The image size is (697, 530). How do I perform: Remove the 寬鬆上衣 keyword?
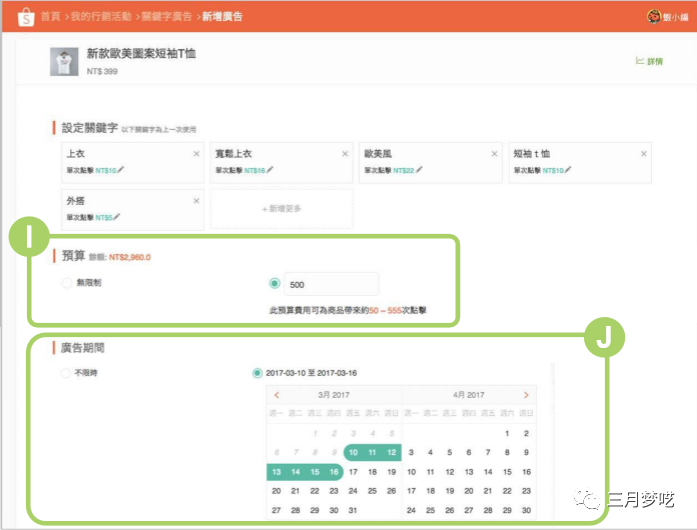click(x=345, y=154)
